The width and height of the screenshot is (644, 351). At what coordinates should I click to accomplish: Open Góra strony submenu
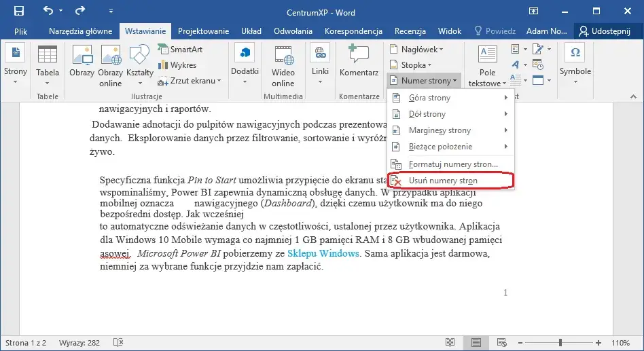coord(450,98)
